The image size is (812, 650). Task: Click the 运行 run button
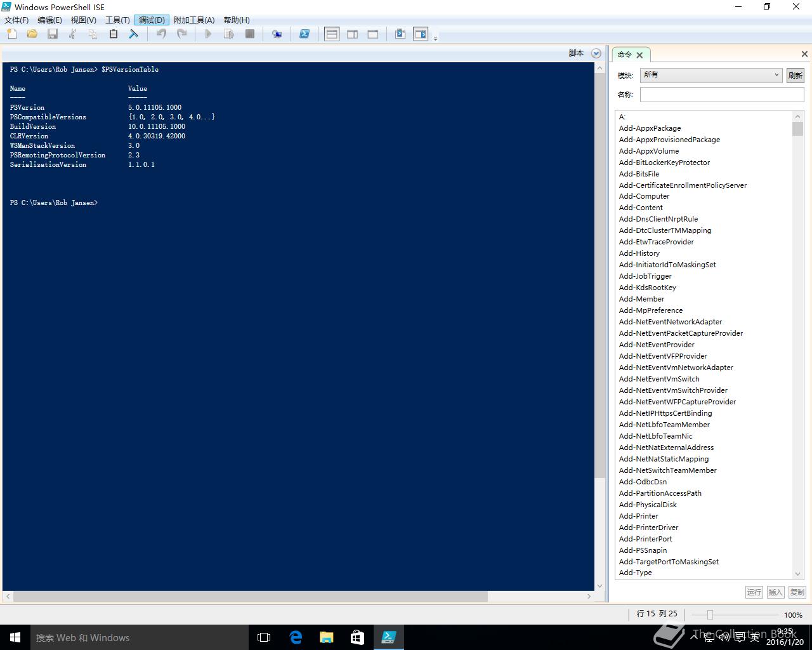tap(754, 592)
